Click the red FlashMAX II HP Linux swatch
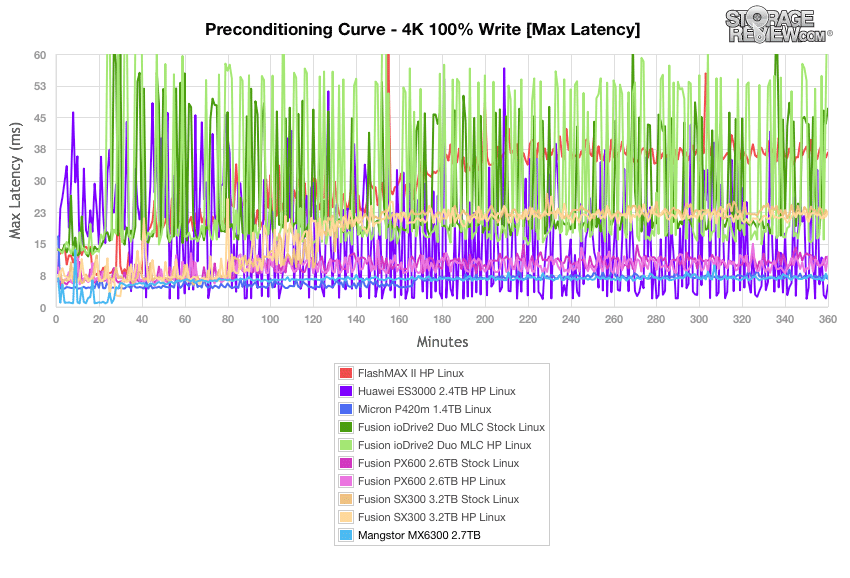This screenshot has width=850, height=578. click(x=346, y=373)
